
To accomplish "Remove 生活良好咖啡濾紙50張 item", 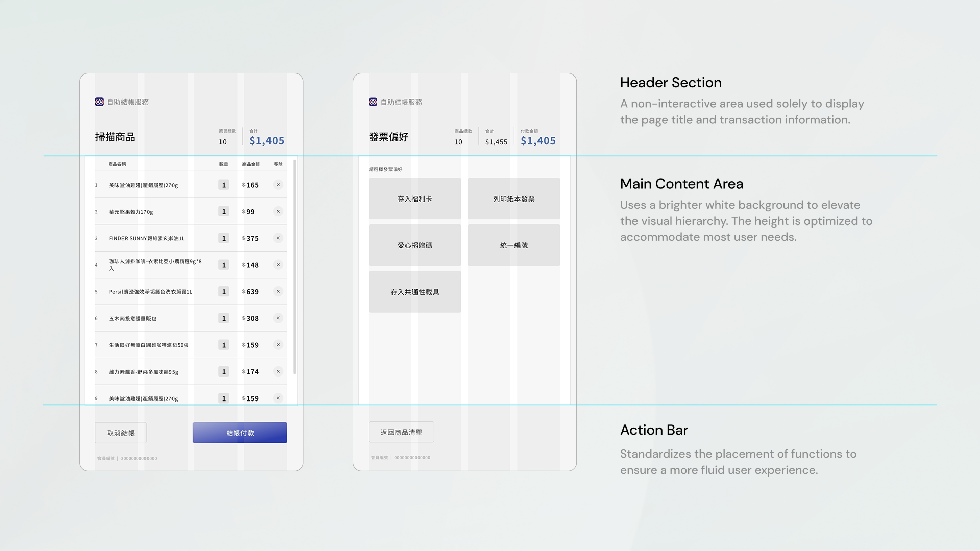I will 278,345.
